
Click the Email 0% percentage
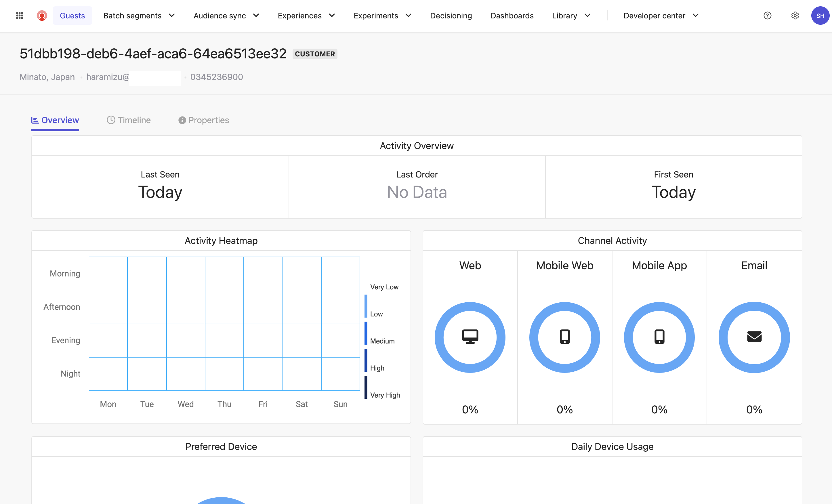point(754,409)
